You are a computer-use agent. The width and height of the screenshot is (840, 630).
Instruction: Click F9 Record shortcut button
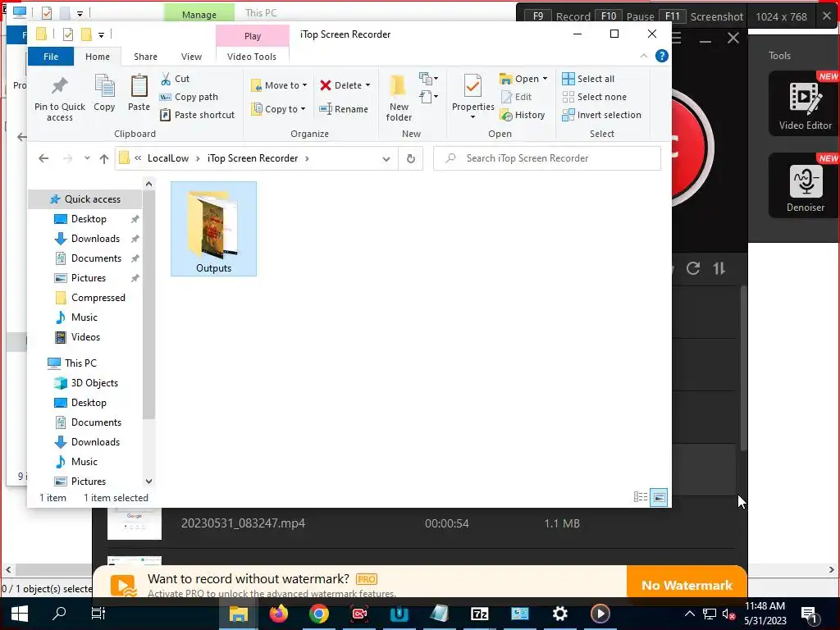coord(556,16)
